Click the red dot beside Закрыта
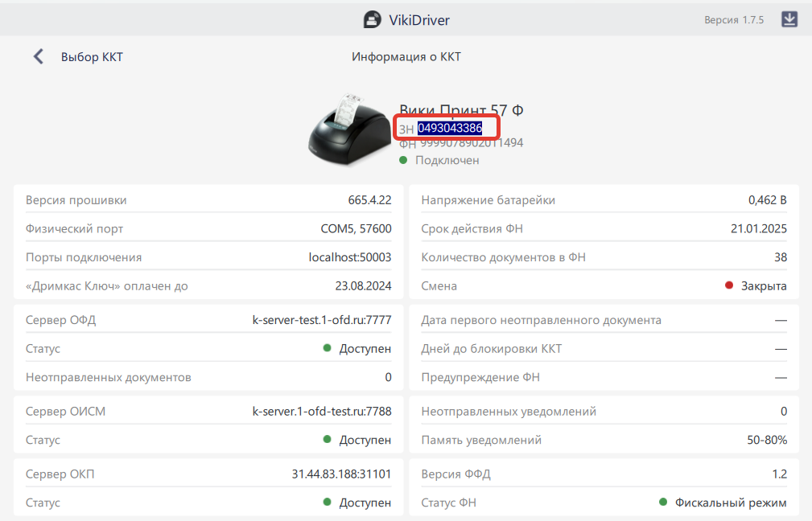 [x=729, y=285]
